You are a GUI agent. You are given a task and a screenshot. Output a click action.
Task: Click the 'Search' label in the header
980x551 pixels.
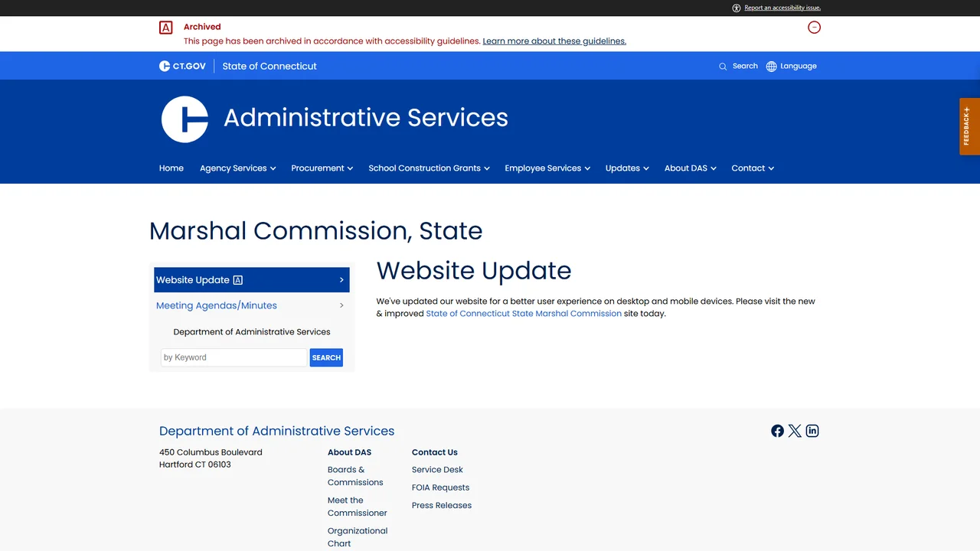click(x=745, y=66)
